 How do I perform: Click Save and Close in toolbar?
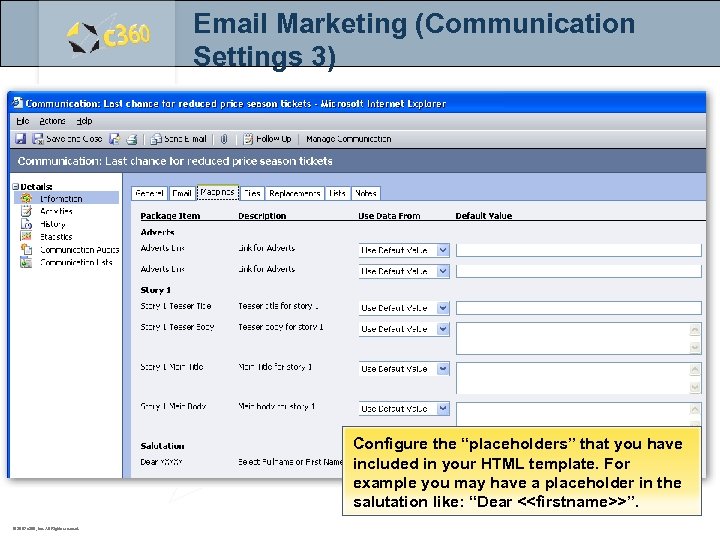pos(67,139)
